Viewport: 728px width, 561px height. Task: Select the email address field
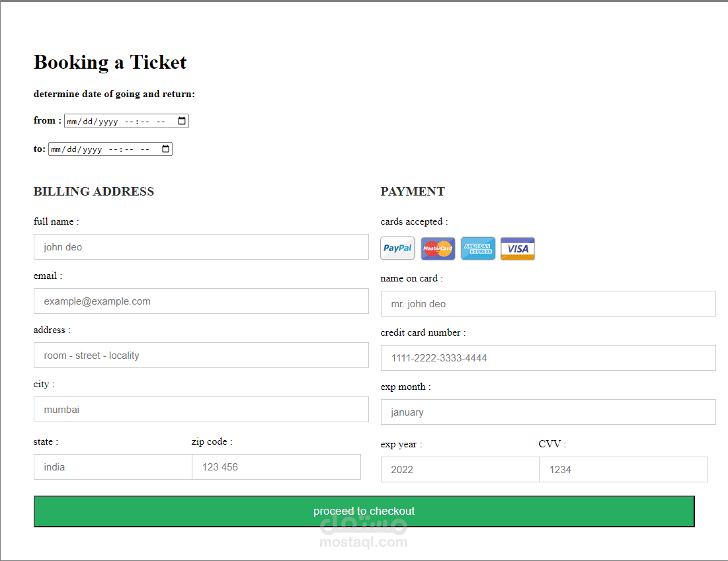coord(201,301)
